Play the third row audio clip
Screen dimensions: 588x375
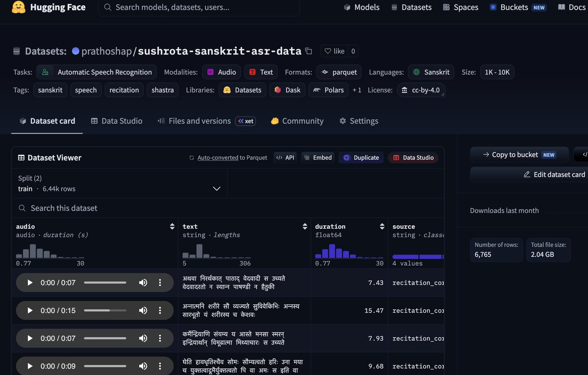click(29, 338)
